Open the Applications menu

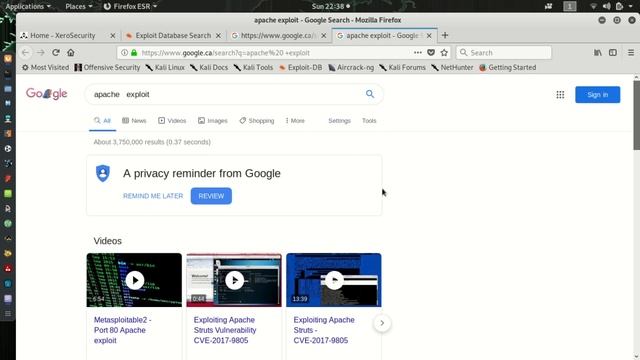tap(28, 6)
